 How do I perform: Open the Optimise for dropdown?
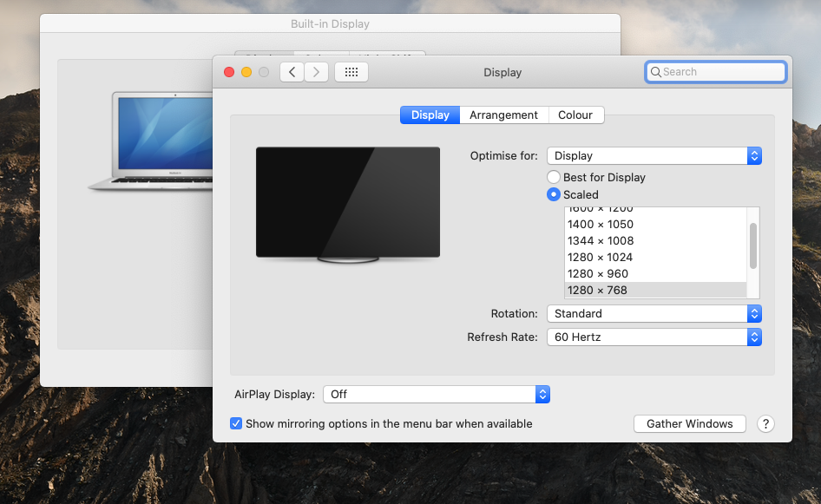654,156
